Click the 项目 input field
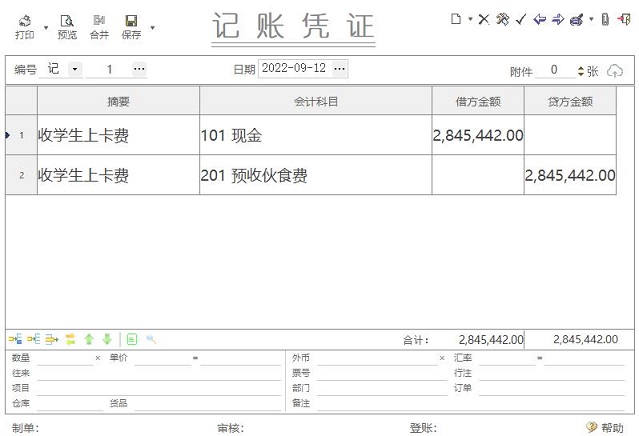Image resolution: width=639 pixels, height=436 pixels. (x=159, y=389)
